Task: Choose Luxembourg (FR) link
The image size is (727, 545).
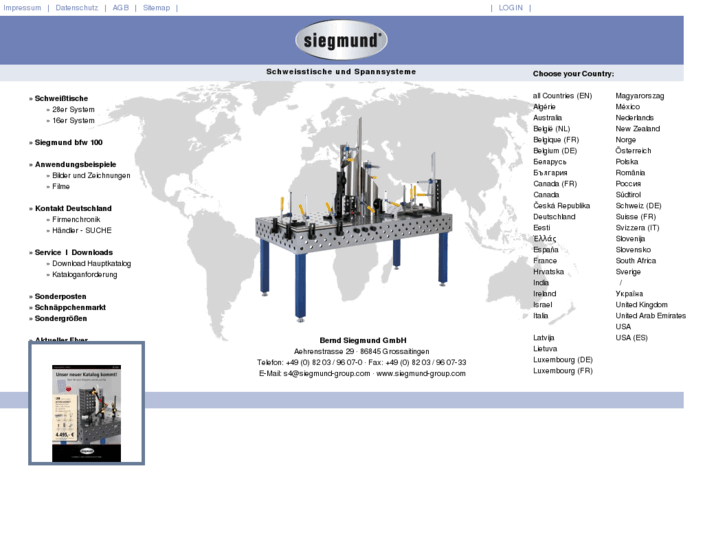Action: [563, 372]
